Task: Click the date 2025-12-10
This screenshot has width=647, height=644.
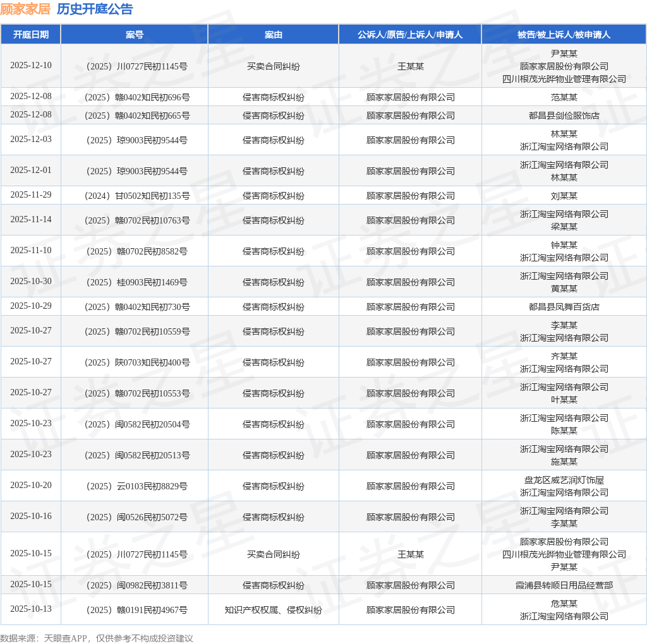Action: 31,65
